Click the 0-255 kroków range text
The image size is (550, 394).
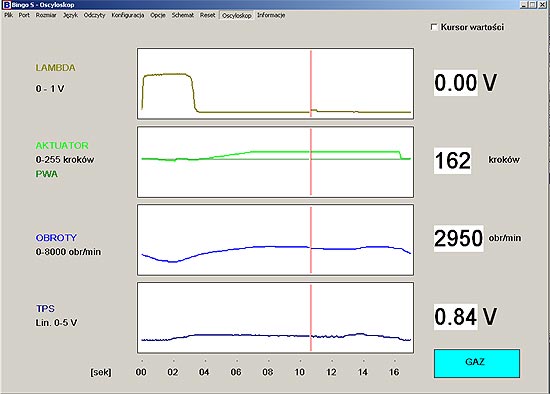pos(65,160)
